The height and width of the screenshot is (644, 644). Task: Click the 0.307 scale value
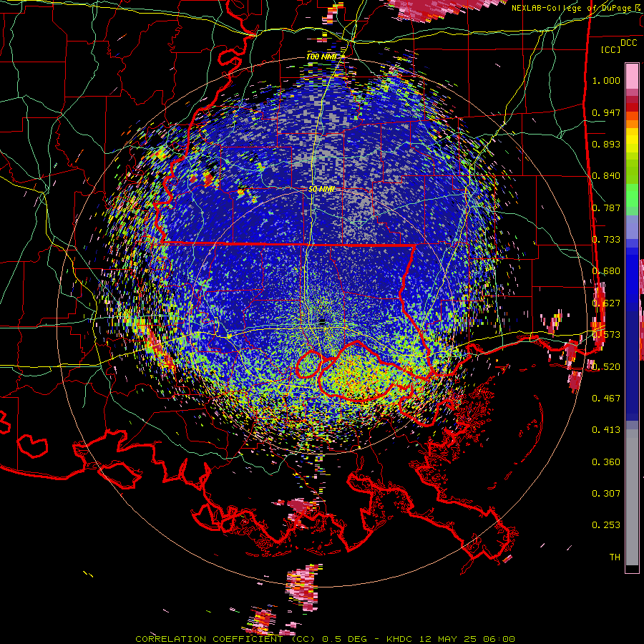coord(606,493)
